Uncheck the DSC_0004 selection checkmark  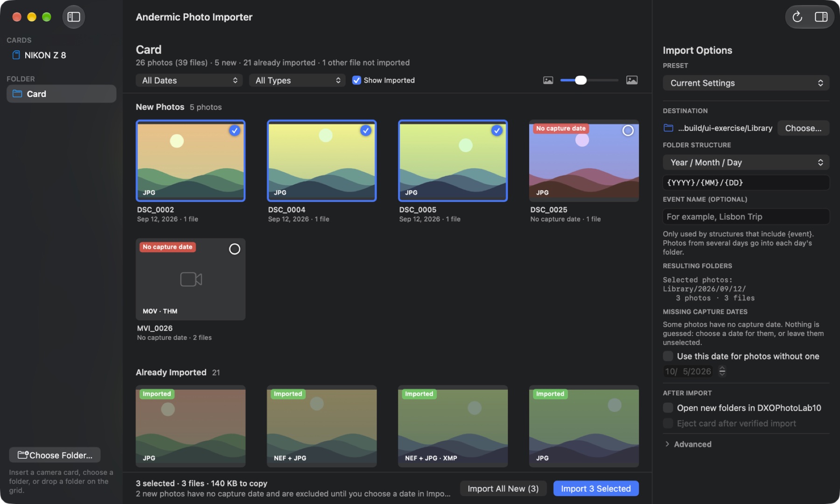(x=366, y=131)
